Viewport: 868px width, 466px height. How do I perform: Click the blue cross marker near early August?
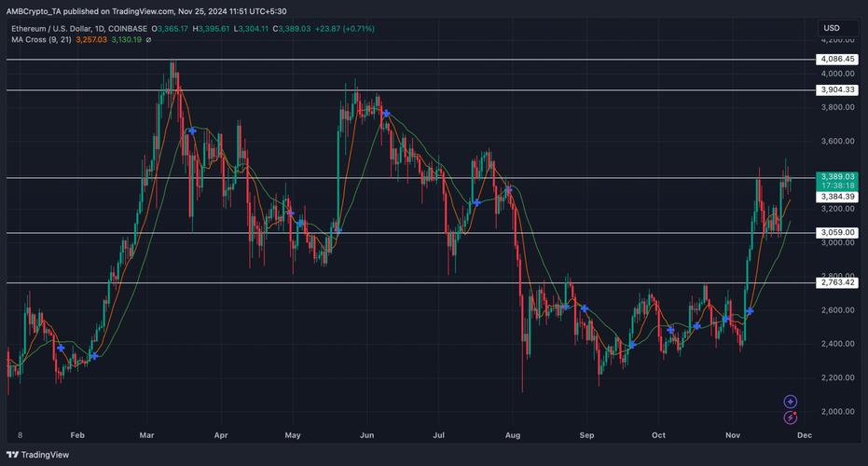point(508,190)
